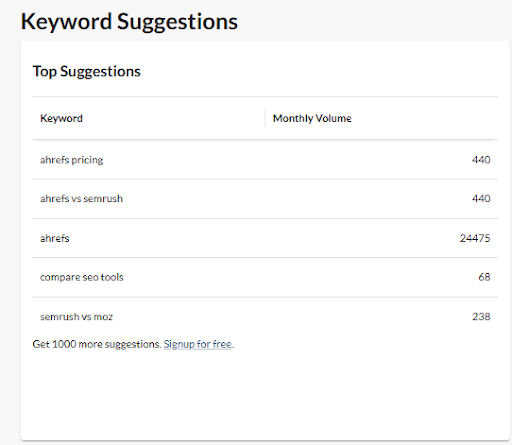
Task: Select the 'compare seo tools' keyword
Action: pyautogui.click(x=82, y=277)
